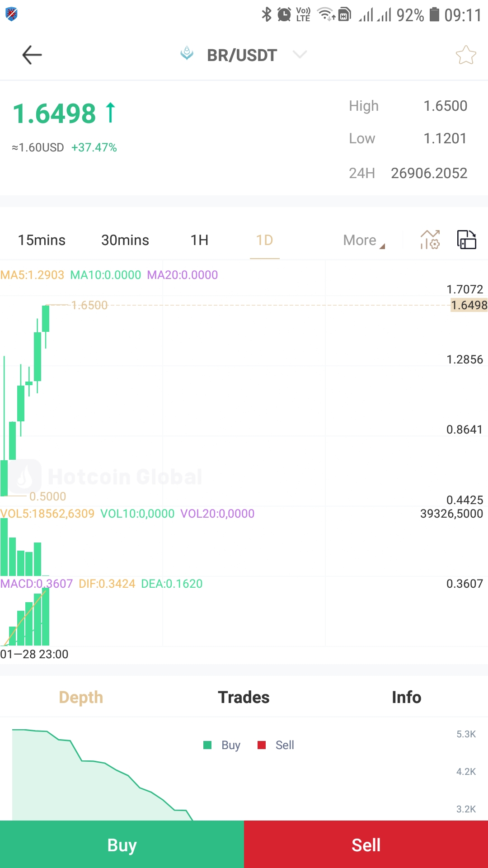Image resolution: width=488 pixels, height=868 pixels.
Task: Show the Info tab
Action: 406,698
